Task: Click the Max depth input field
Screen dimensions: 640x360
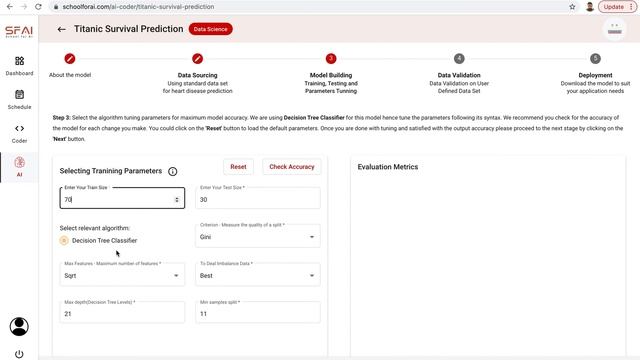Action: [x=122, y=313]
